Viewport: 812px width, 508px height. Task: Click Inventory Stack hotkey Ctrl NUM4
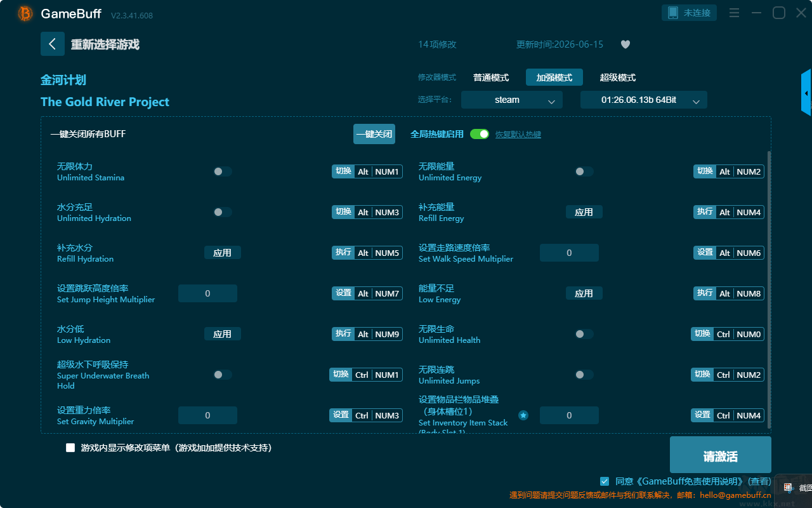(728, 415)
